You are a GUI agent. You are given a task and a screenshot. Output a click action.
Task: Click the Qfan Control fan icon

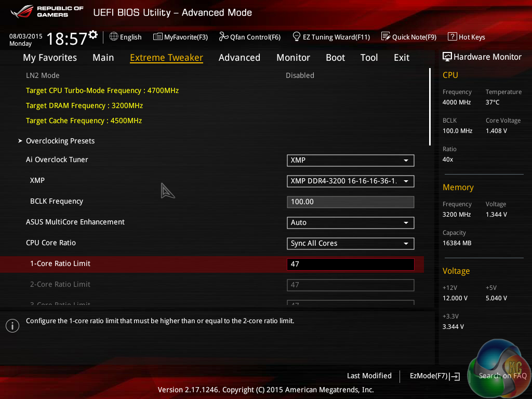click(x=223, y=36)
